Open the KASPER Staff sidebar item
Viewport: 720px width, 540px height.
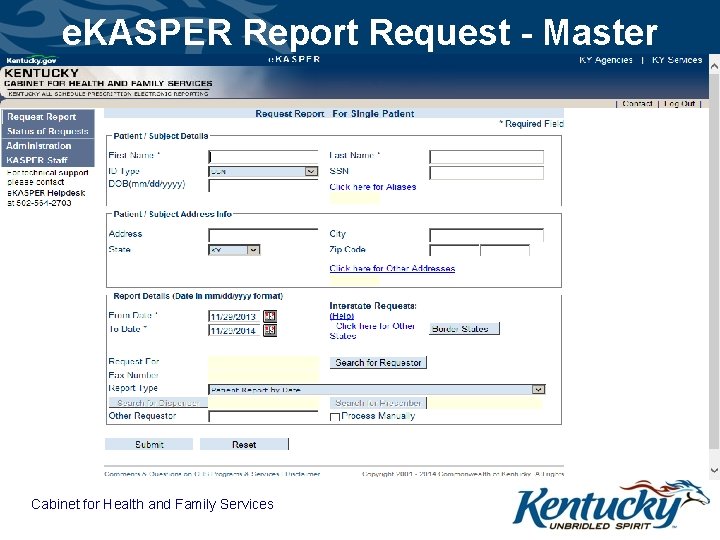(37, 160)
